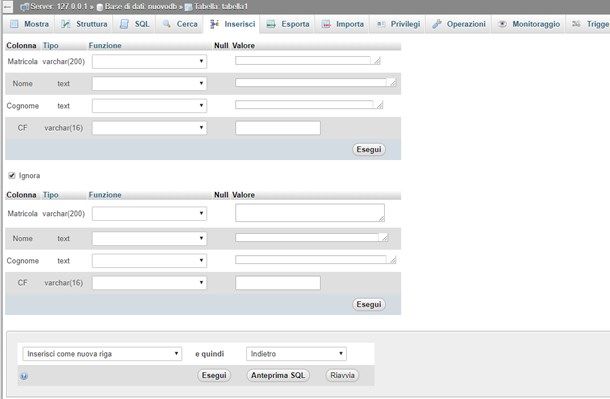The width and height of the screenshot is (610, 399).
Task: Open Funzione dropdown for second Nome row
Action: coord(149,238)
